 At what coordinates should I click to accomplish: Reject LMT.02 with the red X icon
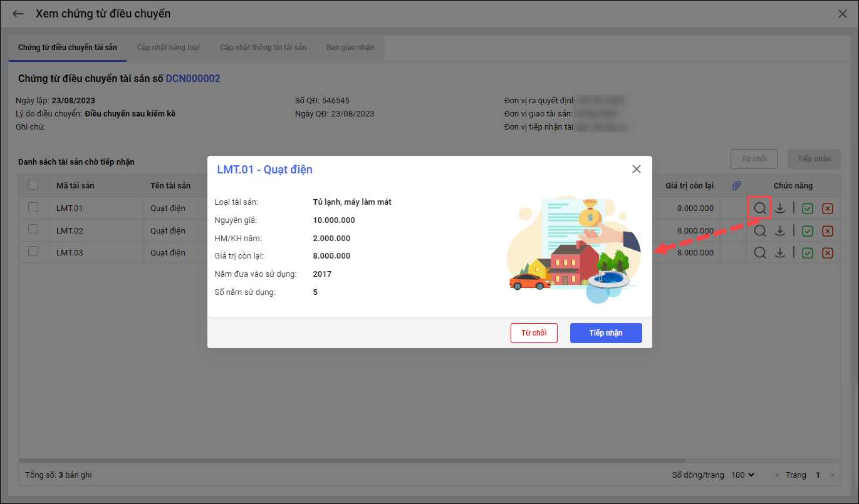click(828, 231)
